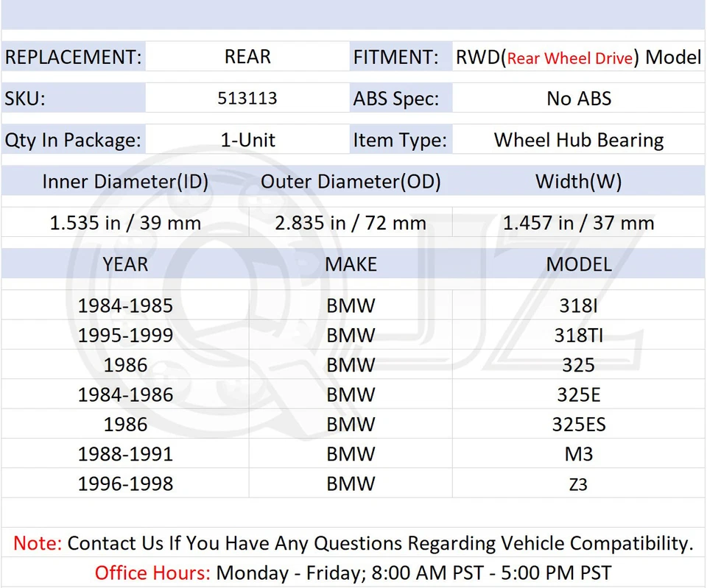Click BMW in the 318TI row

(x=351, y=336)
